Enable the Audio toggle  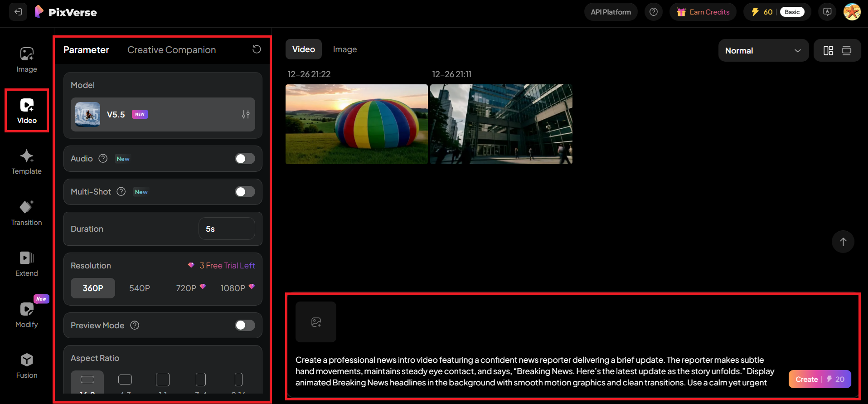pyautogui.click(x=245, y=158)
